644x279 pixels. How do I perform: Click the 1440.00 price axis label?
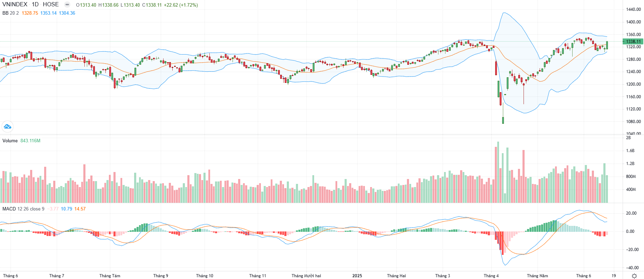[x=633, y=9]
